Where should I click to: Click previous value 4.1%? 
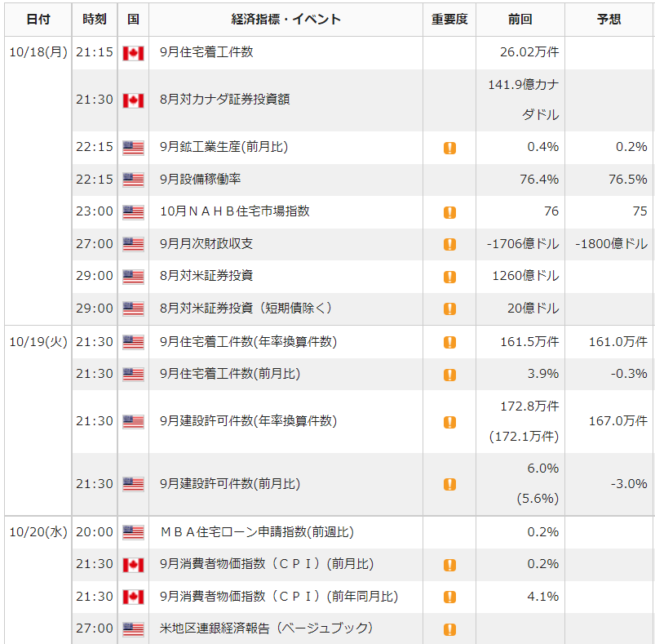coord(543,597)
